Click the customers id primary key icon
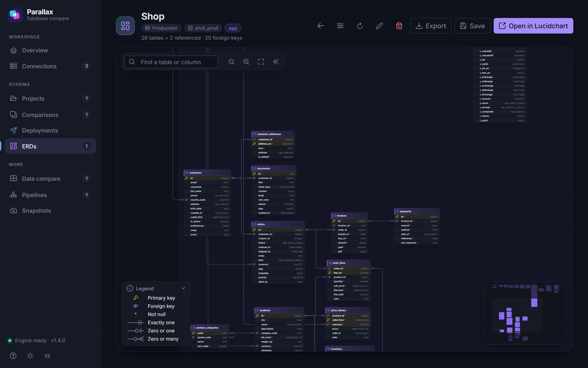 pyautogui.click(x=186, y=178)
